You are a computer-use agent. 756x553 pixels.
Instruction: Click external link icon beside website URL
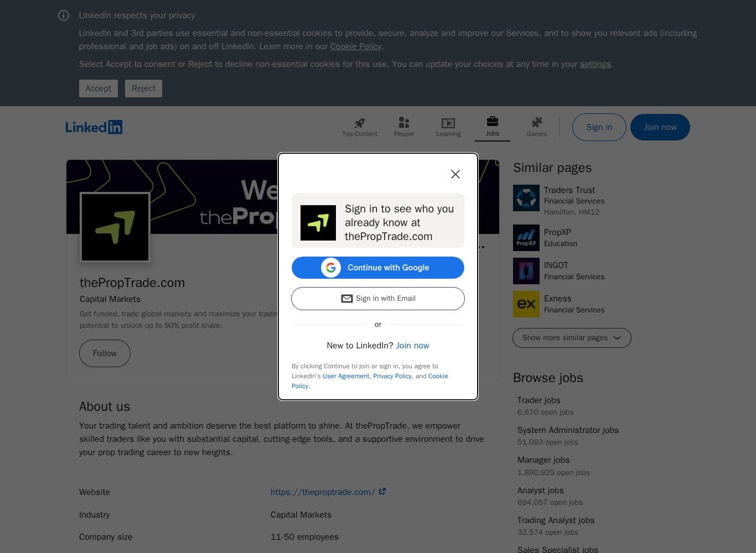click(382, 491)
